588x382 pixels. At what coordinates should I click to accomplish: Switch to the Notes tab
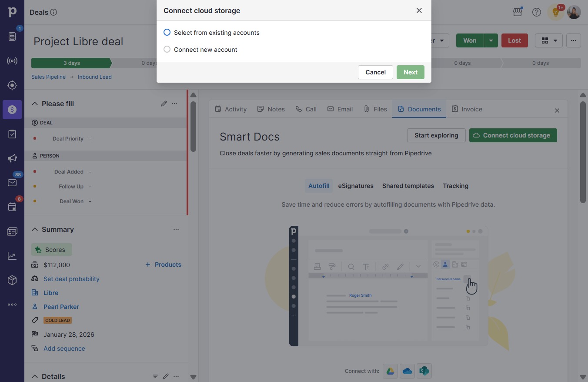click(x=271, y=109)
